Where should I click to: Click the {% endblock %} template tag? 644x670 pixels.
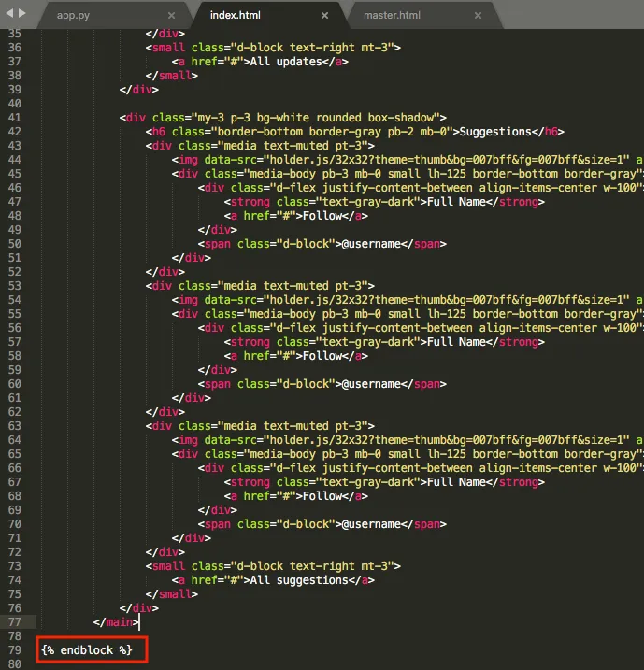click(87, 650)
